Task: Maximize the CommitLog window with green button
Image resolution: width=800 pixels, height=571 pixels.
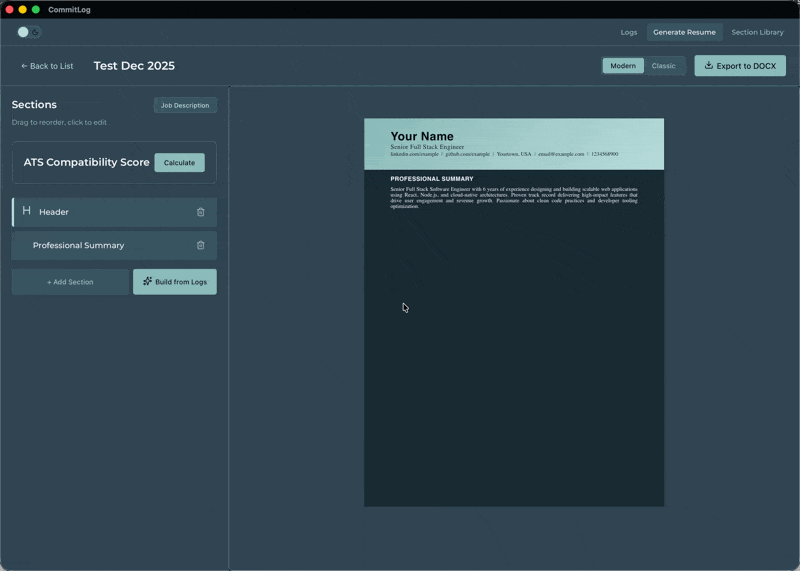Action: [x=36, y=9]
